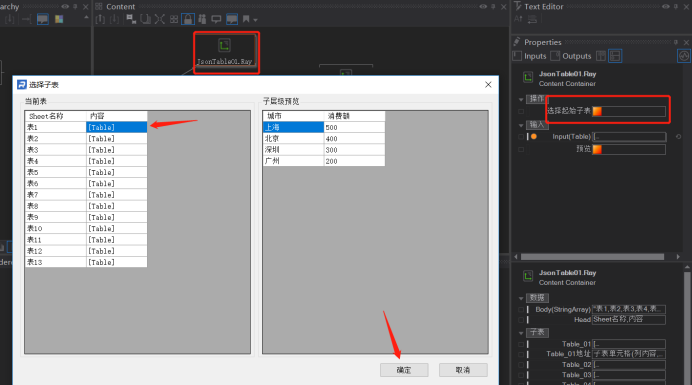The width and height of the screenshot is (692, 385).
Task: Pin the Content panel
Action: (493, 7)
